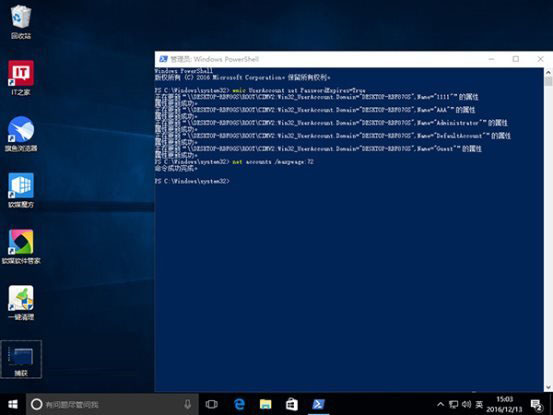The image size is (553, 415).
Task: Open the Windows Start menu
Action: click(13, 404)
